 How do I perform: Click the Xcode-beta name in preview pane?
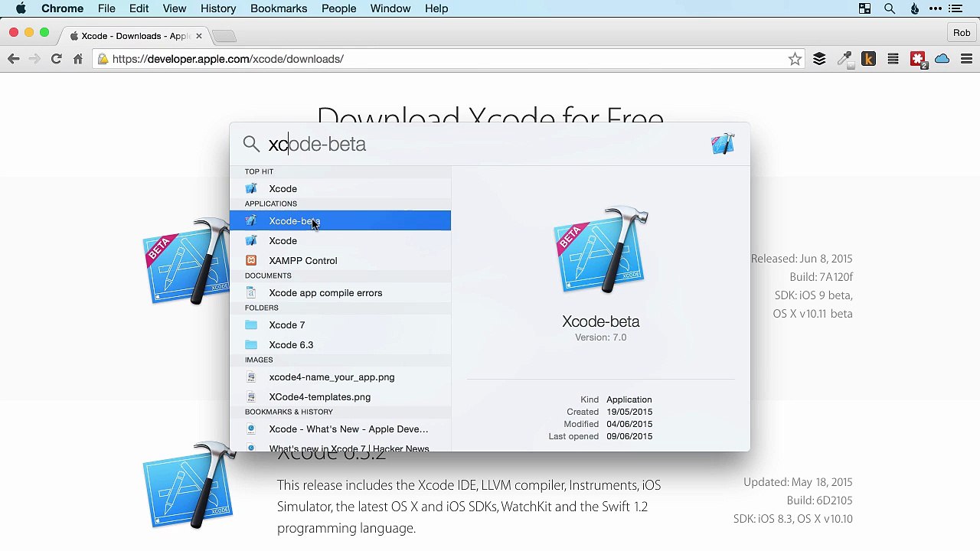coord(601,321)
